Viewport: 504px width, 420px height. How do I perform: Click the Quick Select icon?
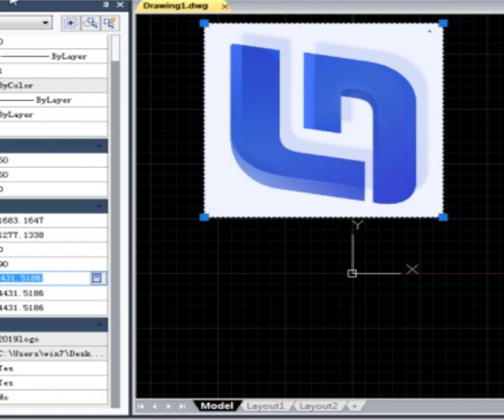(109, 24)
